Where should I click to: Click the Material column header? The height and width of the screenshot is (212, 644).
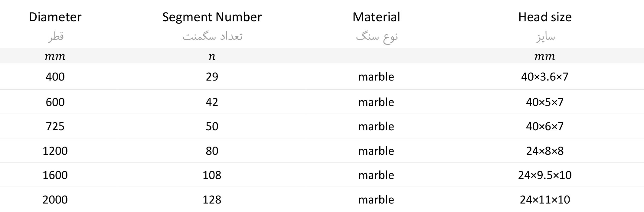click(376, 17)
